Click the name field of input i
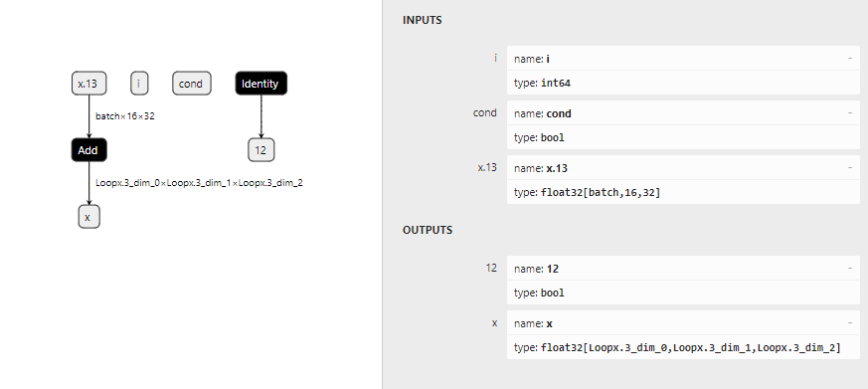Image resolution: width=868 pixels, height=389 pixels. 683,58
